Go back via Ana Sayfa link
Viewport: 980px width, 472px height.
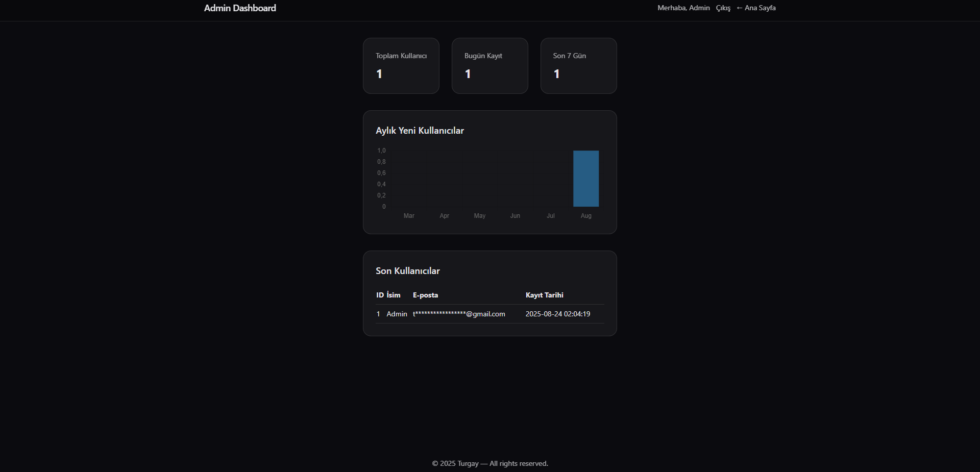[x=756, y=8]
